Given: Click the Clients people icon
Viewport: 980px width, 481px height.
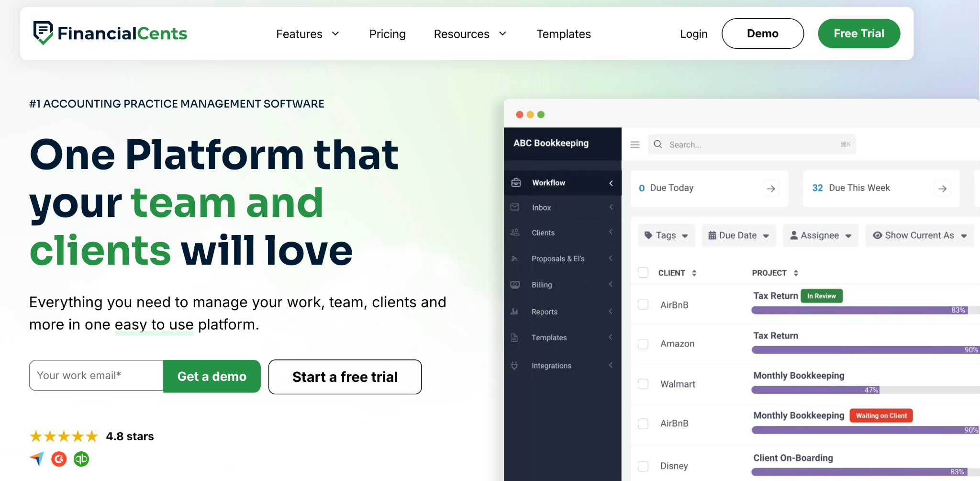Looking at the screenshot, I should click(x=515, y=232).
